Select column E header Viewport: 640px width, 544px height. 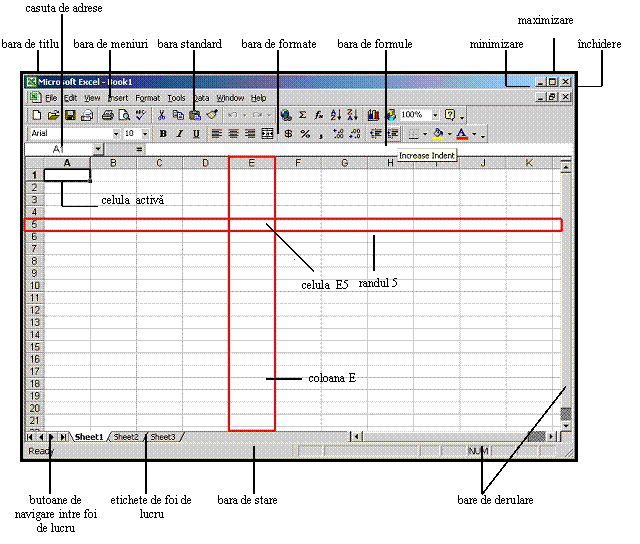click(251, 163)
